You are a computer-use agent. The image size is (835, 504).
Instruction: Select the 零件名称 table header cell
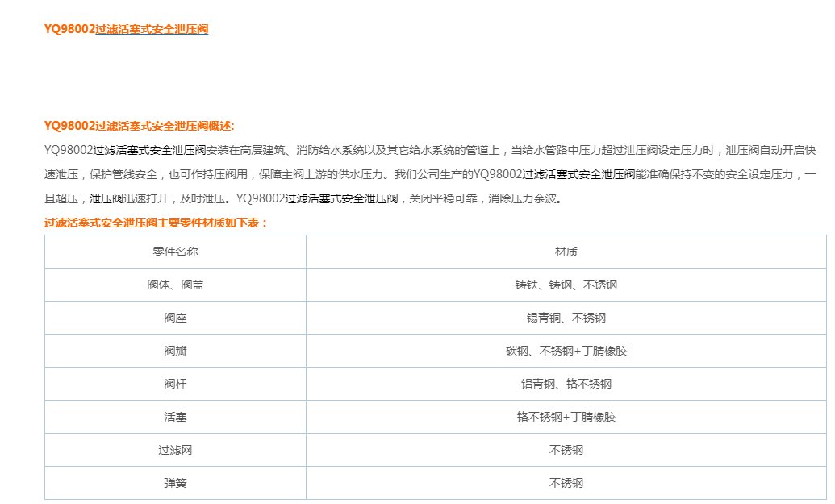click(x=175, y=252)
